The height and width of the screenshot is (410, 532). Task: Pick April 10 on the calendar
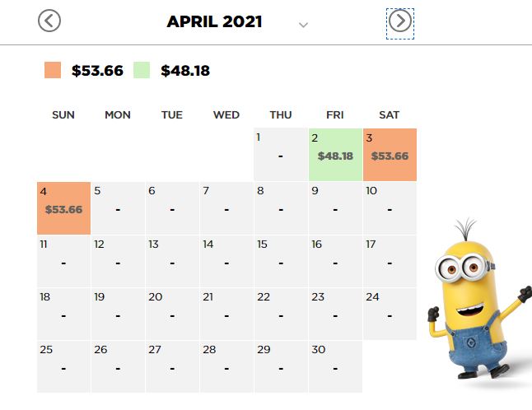390,208
